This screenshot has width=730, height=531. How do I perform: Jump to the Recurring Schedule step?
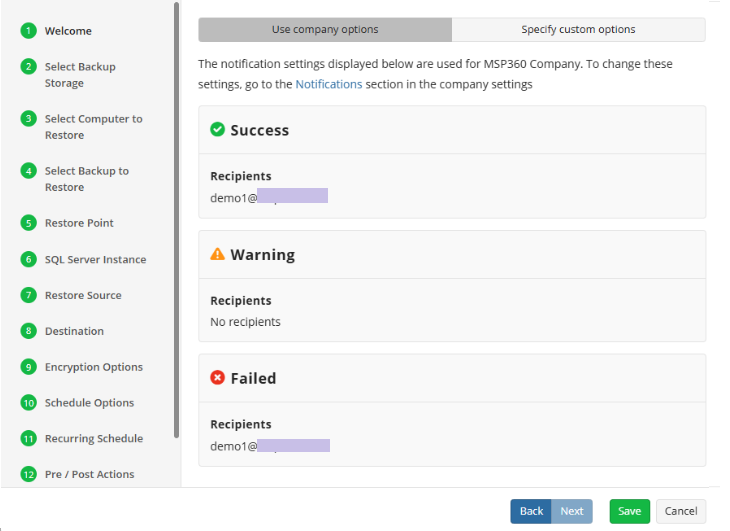93,439
